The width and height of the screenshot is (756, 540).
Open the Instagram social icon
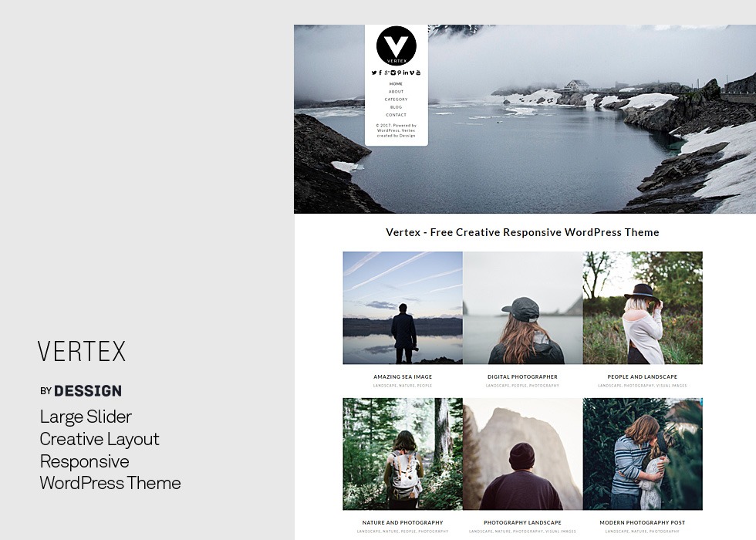tap(393, 73)
